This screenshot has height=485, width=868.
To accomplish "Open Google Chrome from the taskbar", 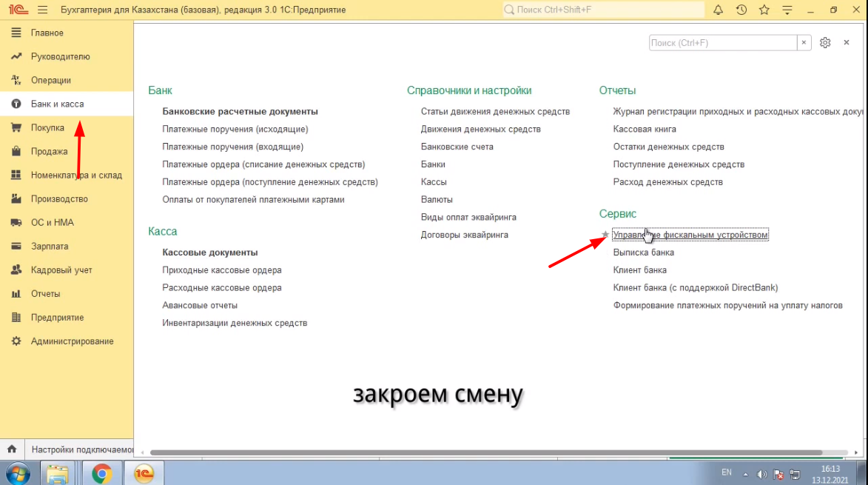I will 102,474.
